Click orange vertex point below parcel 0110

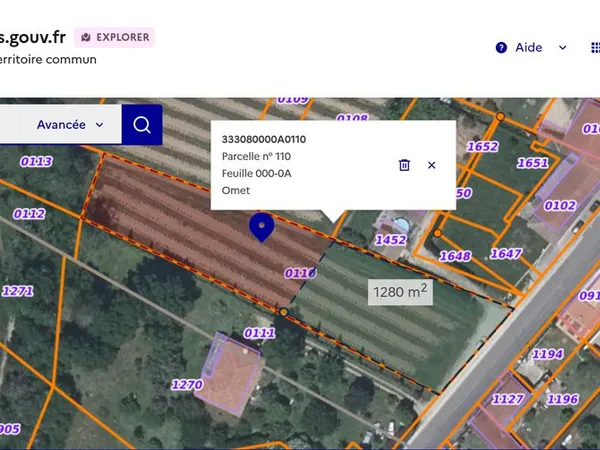pyautogui.click(x=284, y=312)
